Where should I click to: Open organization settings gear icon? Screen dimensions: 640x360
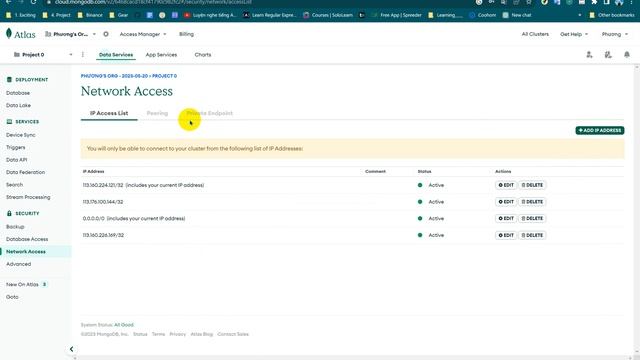106,34
